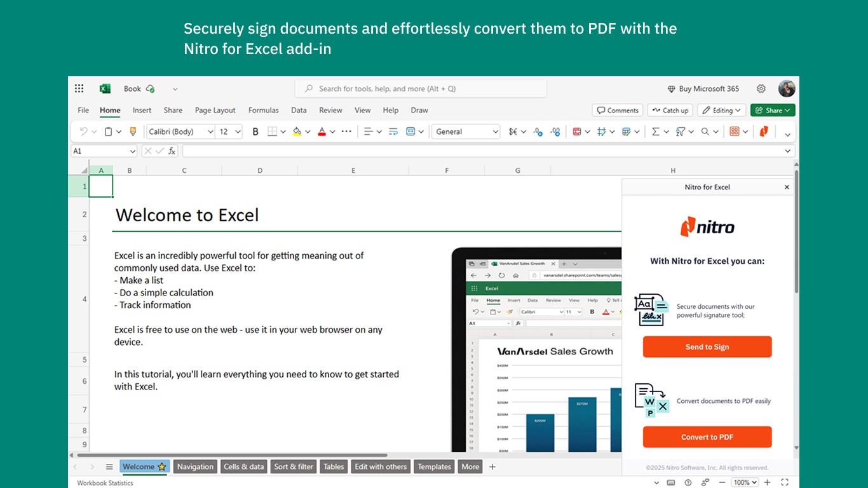
Task: Open the app launcher grid icon
Action: (x=79, y=89)
